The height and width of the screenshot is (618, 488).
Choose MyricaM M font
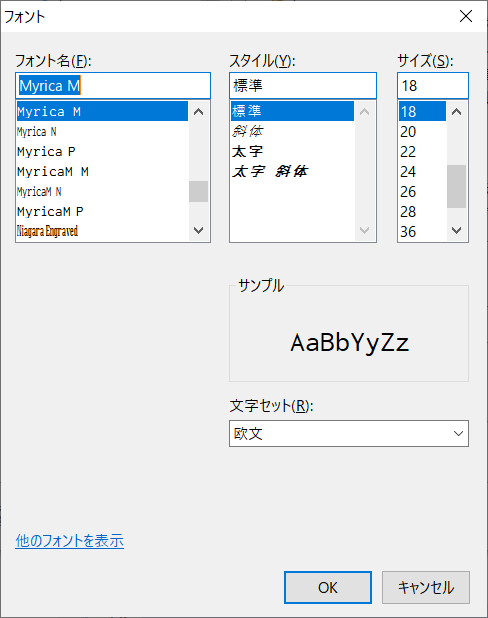tap(102, 172)
